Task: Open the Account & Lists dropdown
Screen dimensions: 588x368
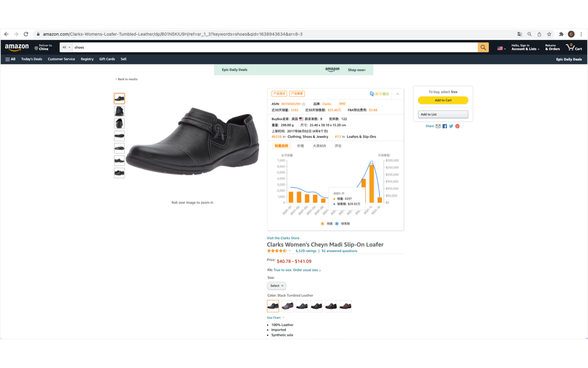Action: pyautogui.click(x=525, y=47)
